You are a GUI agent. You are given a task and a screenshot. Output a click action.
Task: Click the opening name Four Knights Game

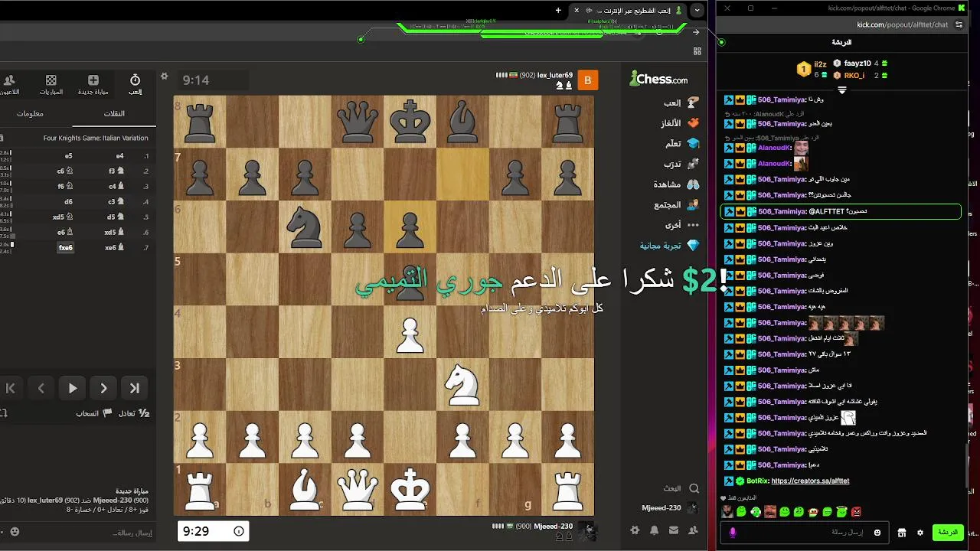click(x=96, y=139)
